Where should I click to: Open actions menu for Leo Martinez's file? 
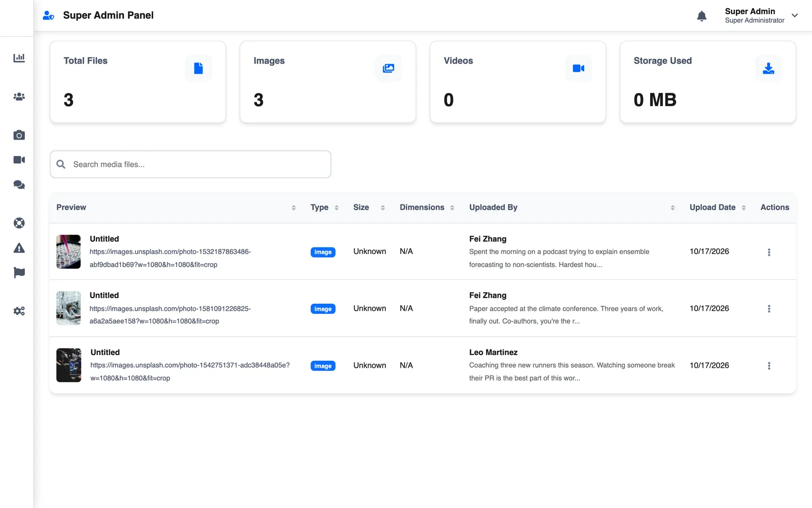769,366
